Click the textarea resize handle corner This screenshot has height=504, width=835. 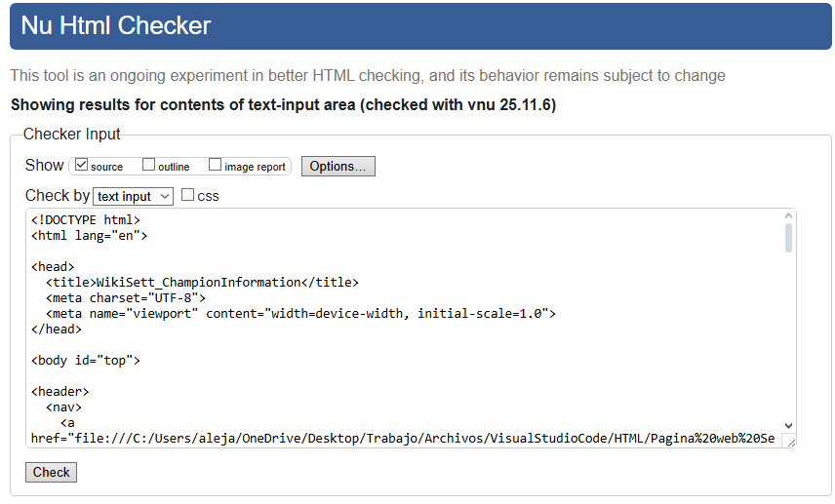click(x=790, y=442)
